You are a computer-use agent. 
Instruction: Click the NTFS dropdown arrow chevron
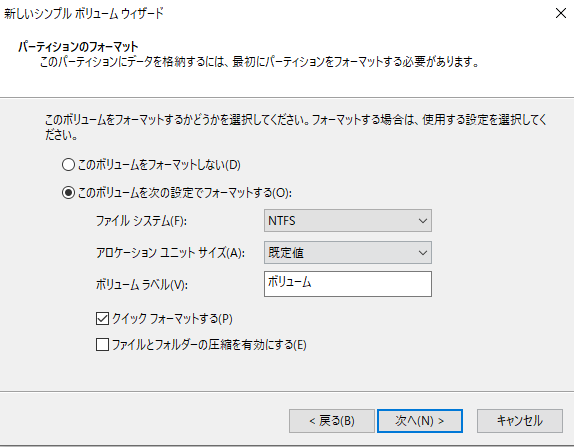click(x=423, y=221)
